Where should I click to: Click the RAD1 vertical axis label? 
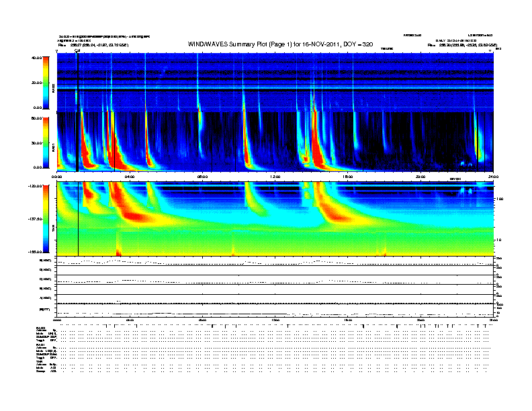click(53, 148)
